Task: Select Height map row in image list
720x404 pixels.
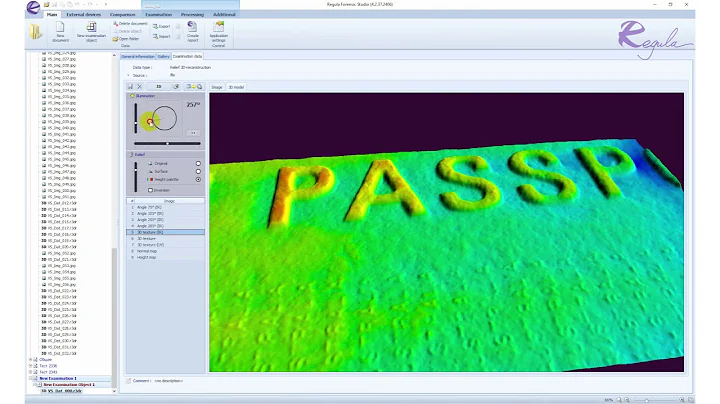Action: pyautogui.click(x=165, y=258)
